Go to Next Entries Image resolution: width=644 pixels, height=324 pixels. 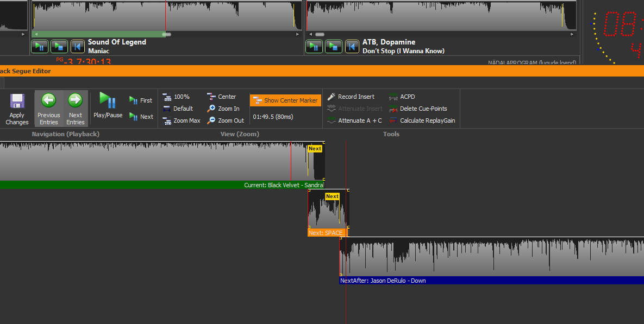[75, 109]
